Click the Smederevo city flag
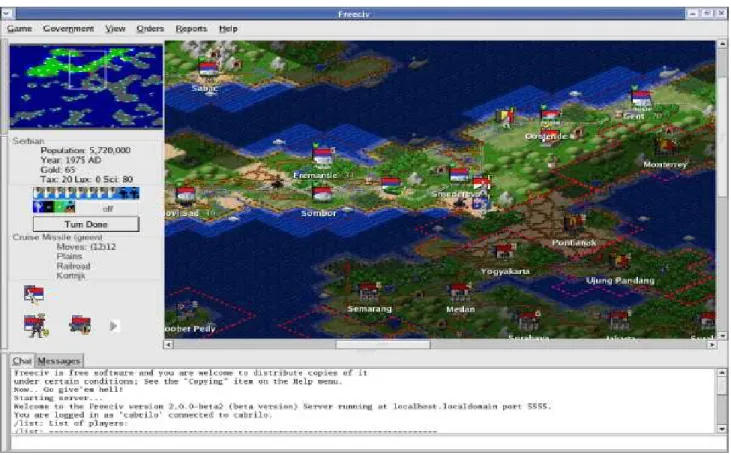Screen dimensions: 731x455 tap(459, 174)
